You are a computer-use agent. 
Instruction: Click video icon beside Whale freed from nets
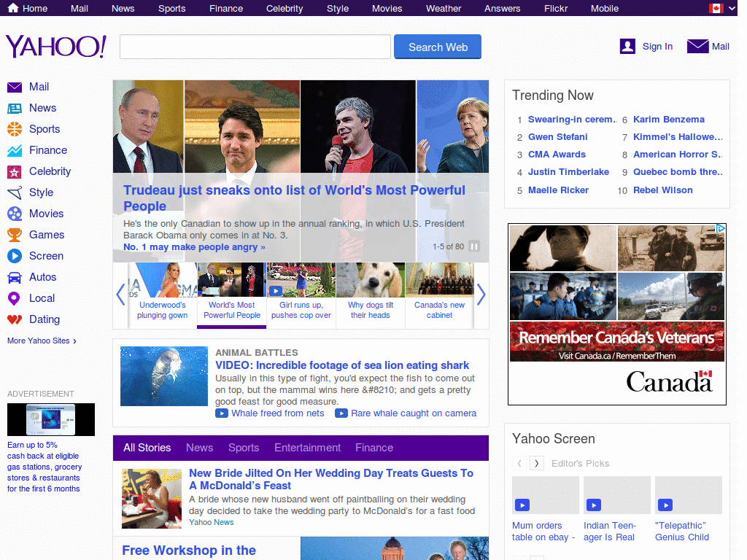pyautogui.click(x=222, y=413)
